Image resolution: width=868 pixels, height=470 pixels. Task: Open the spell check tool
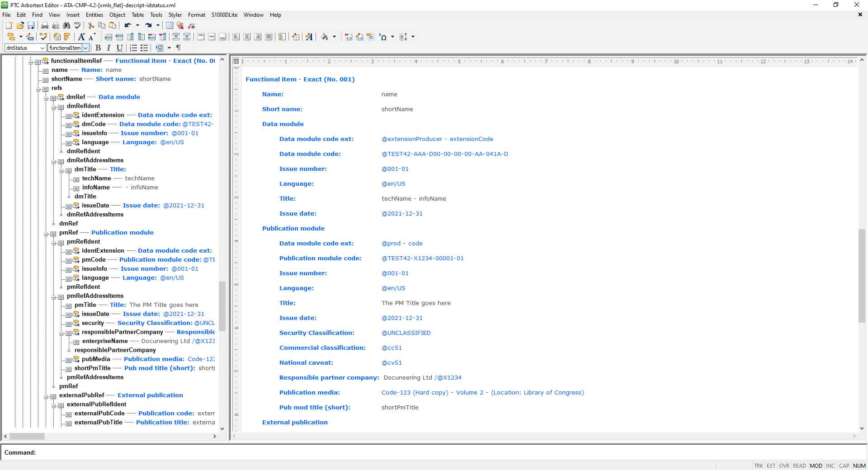[77, 25]
